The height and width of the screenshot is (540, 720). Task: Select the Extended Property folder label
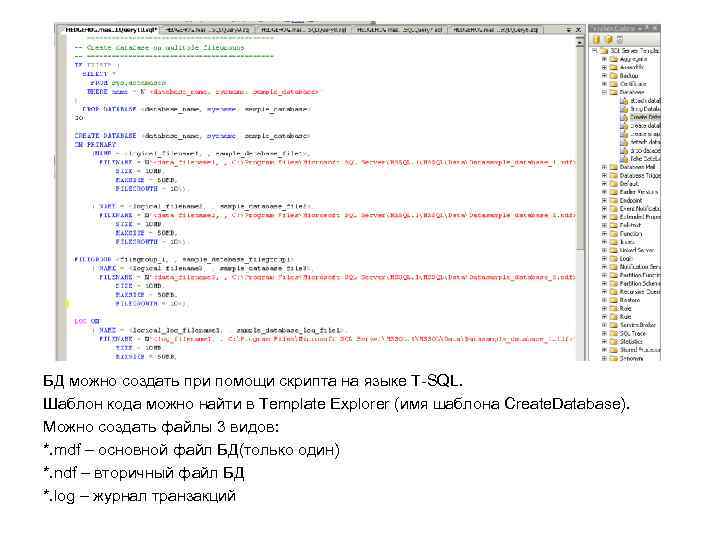coord(640,217)
